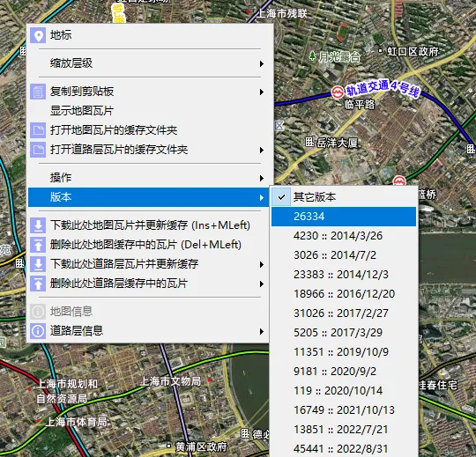The width and height of the screenshot is (476, 457).
Task: Select the highlighted 版本 menu item
Action: [148, 197]
